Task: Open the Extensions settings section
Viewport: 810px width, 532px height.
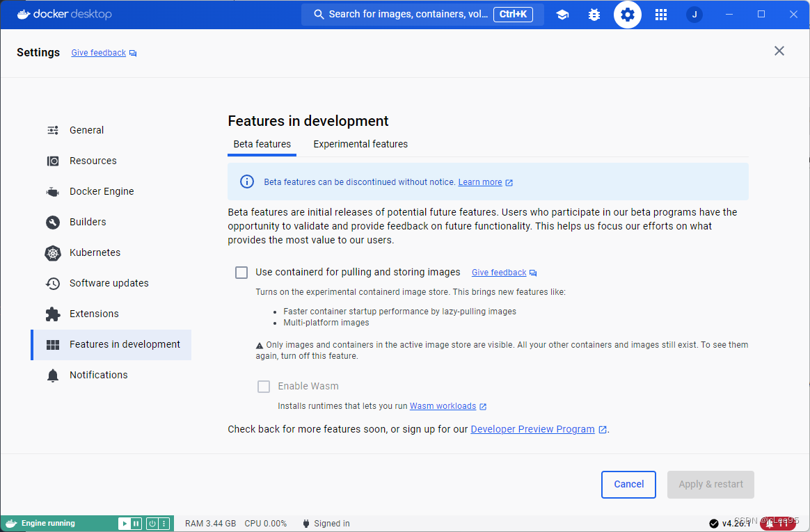Action: 111,314
